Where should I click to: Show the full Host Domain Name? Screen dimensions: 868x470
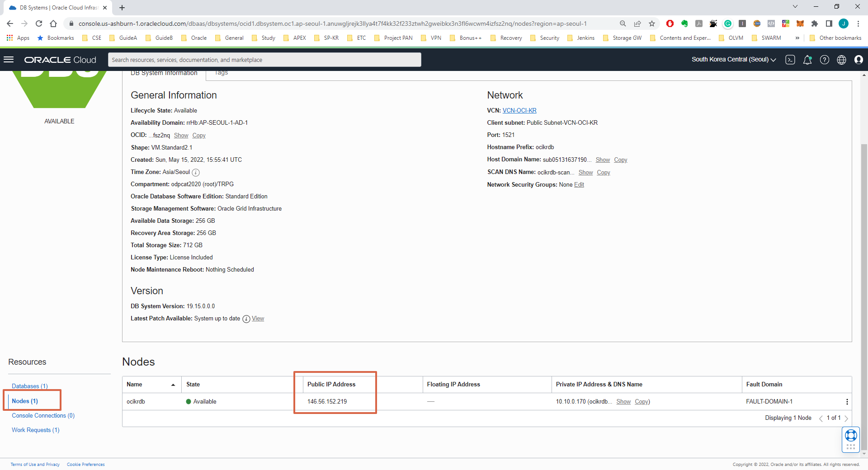click(603, 160)
